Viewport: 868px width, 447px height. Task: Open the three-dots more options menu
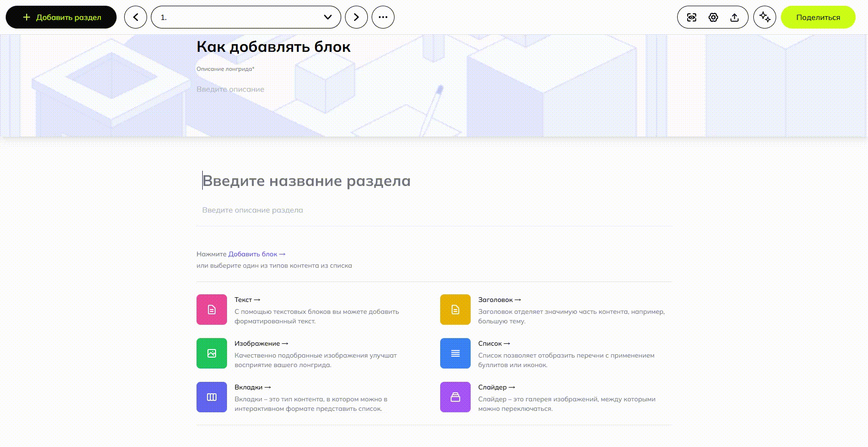pyautogui.click(x=383, y=17)
